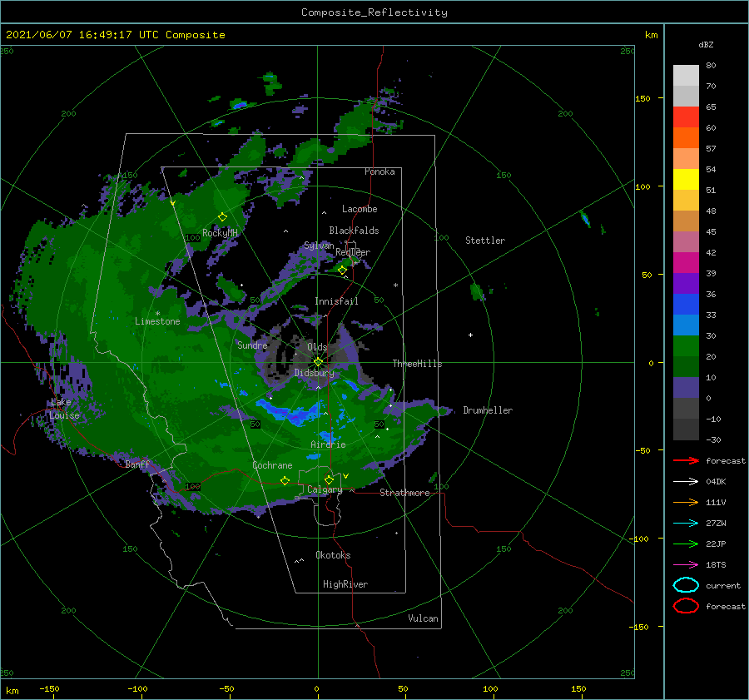The image size is (749, 700).
Task: Click the yellow diamond at radar center near Olds
Action: pos(318,362)
